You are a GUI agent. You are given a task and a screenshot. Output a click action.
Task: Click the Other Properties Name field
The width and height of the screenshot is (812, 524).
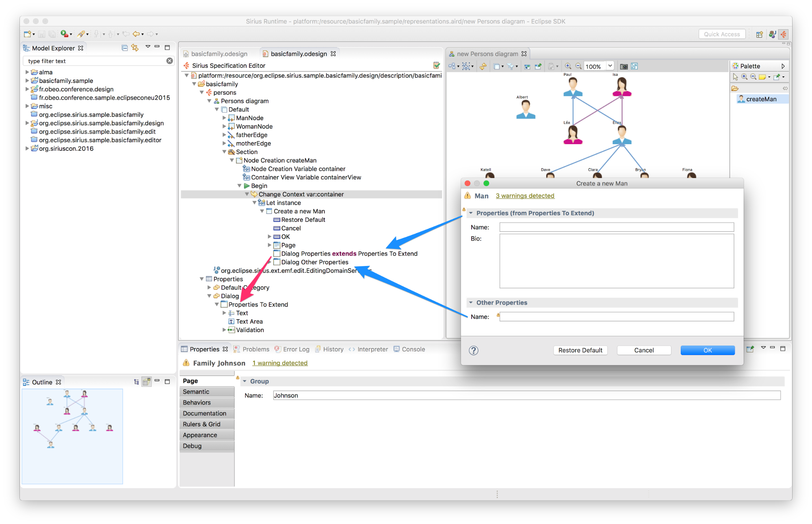tap(617, 316)
